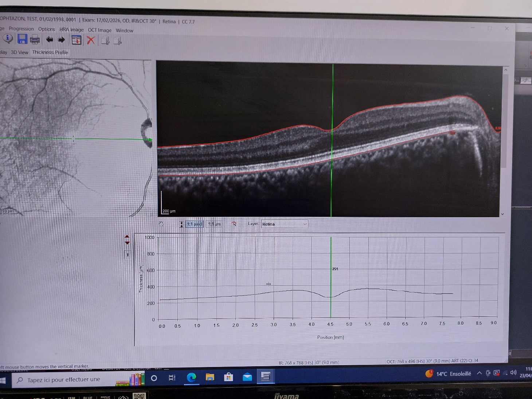Go to next scan with right arrow
Viewport: 532px width, 399px height.
(61, 39)
